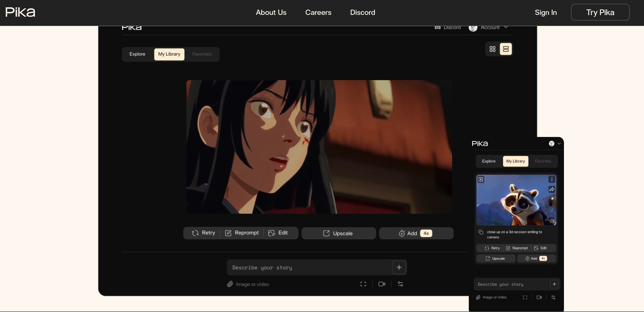Viewport: 644px width, 312px height.
Task: Click the share arrow on raccoon video
Action: click(552, 189)
